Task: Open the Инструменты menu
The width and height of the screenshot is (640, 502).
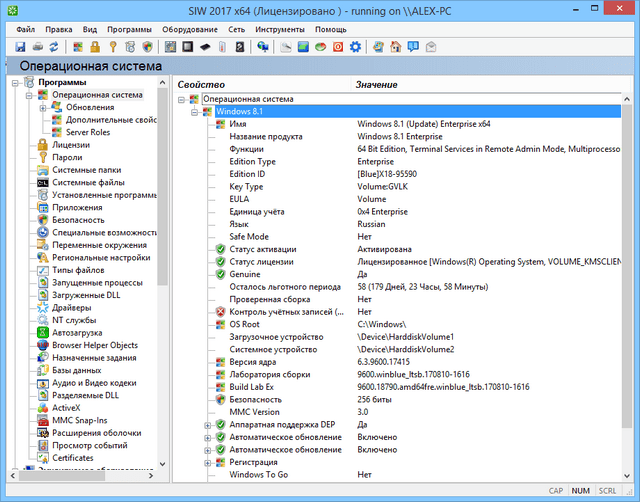Action: 279,29
